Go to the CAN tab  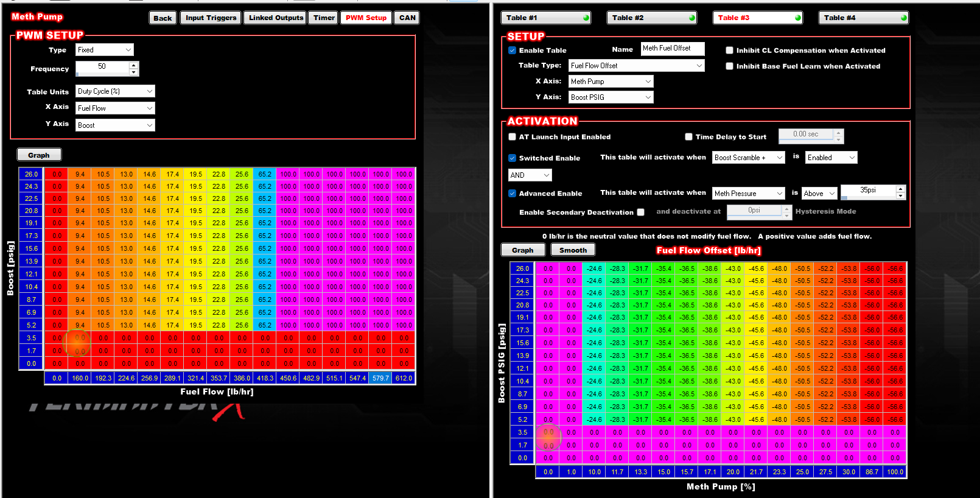click(407, 18)
